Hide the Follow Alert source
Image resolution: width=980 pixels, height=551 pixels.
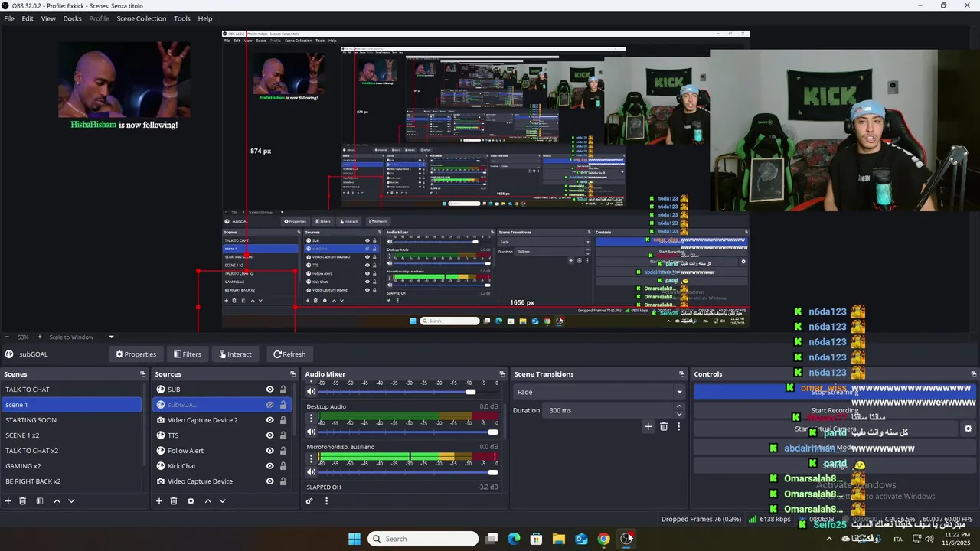pyautogui.click(x=269, y=451)
